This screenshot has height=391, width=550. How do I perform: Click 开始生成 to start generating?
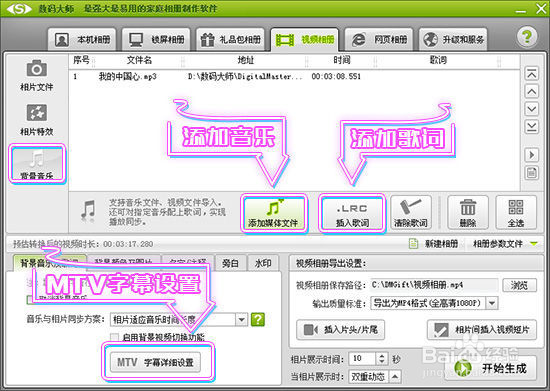point(491,368)
